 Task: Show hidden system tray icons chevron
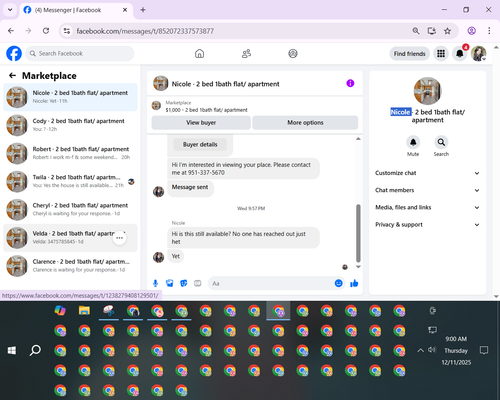[x=421, y=350]
